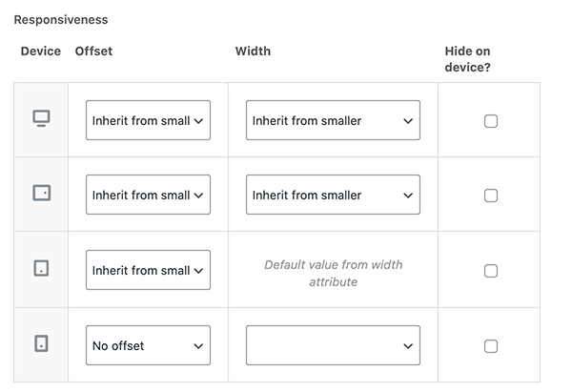Click the Offset column header

(93, 52)
